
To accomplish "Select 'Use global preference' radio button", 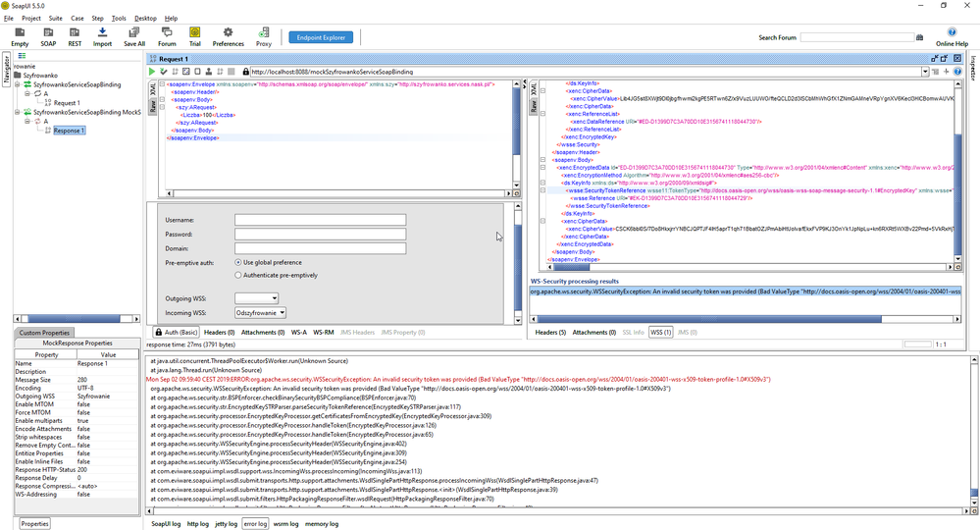I will point(238,262).
